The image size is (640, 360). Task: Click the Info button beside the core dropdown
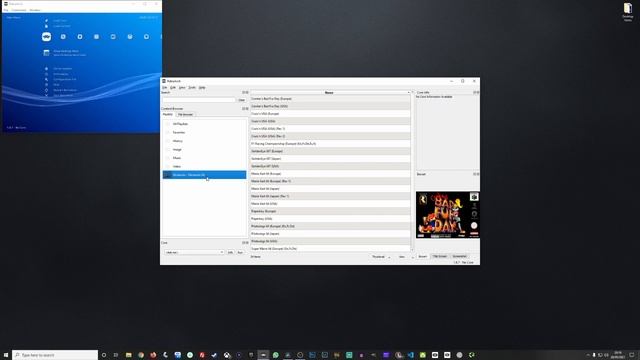pyautogui.click(x=230, y=252)
